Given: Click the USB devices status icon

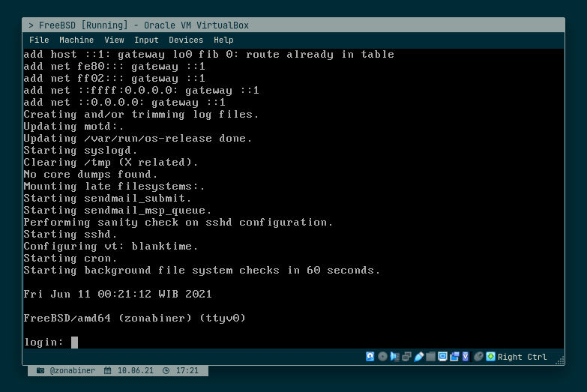Looking at the screenshot, I should [x=419, y=357].
